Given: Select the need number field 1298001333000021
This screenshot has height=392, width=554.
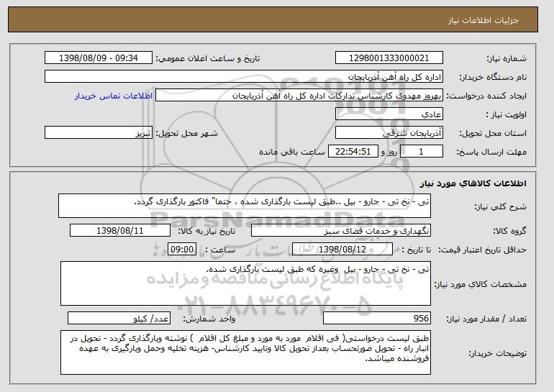Looking at the screenshot, I should 389,58.
